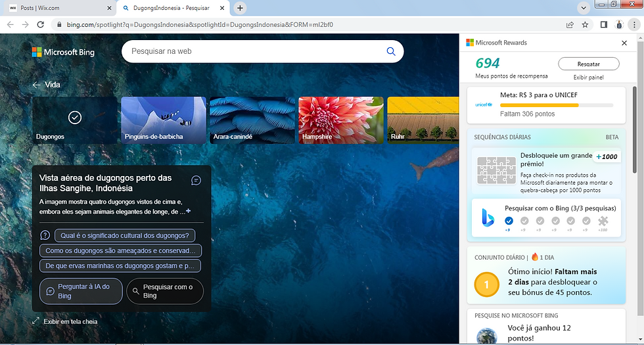The image size is (644, 345).
Task: Open the Arara-canindé thumbnail
Action: point(252,120)
